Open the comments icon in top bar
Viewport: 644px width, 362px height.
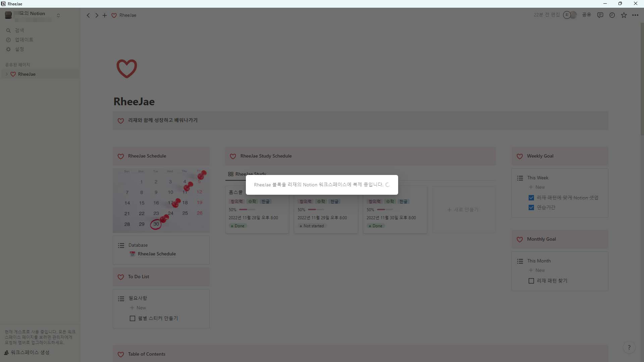tap(600, 15)
